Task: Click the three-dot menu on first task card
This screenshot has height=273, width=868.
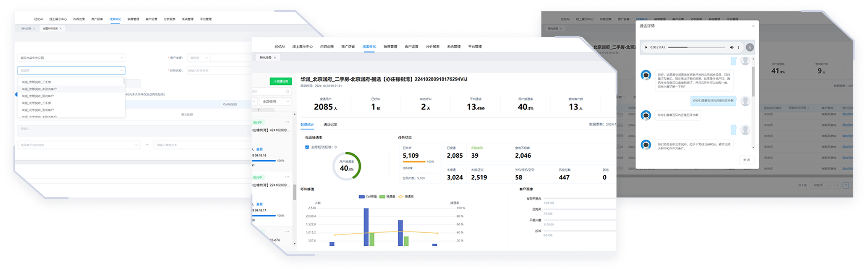Action: coord(287,122)
